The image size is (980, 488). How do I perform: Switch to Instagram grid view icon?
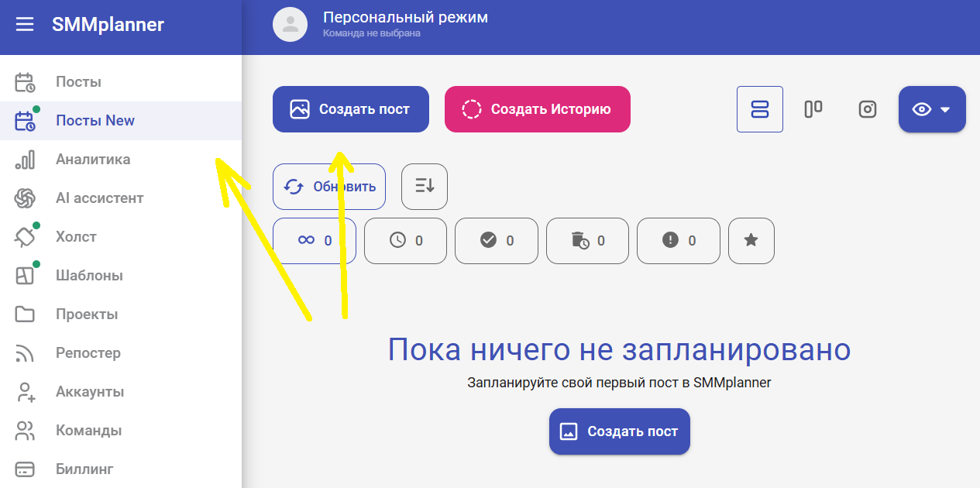pyautogui.click(x=867, y=109)
